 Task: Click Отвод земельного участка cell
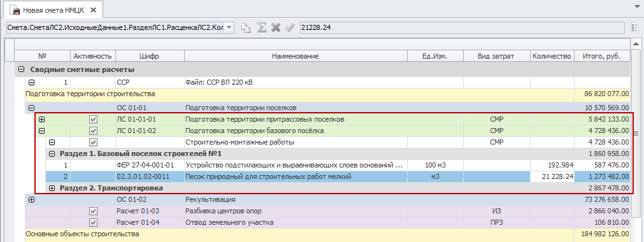[296, 223]
